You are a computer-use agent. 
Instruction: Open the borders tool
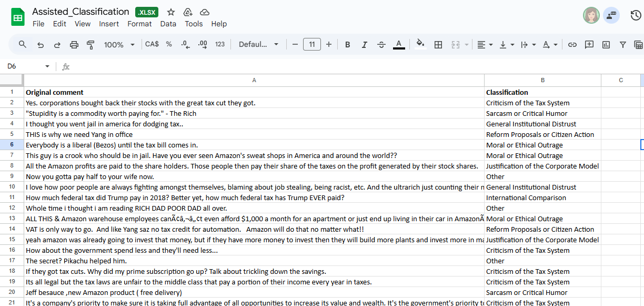(x=438, y=45)
